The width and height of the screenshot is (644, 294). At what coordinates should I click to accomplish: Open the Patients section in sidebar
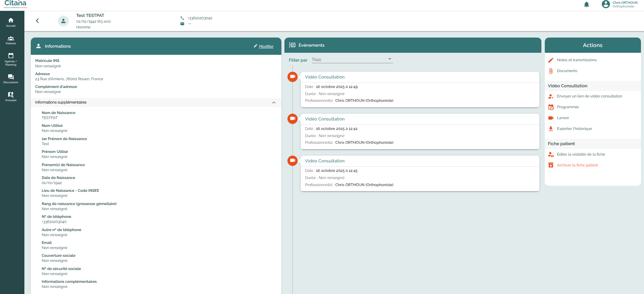pyautogui.click(x=11, y=40)
